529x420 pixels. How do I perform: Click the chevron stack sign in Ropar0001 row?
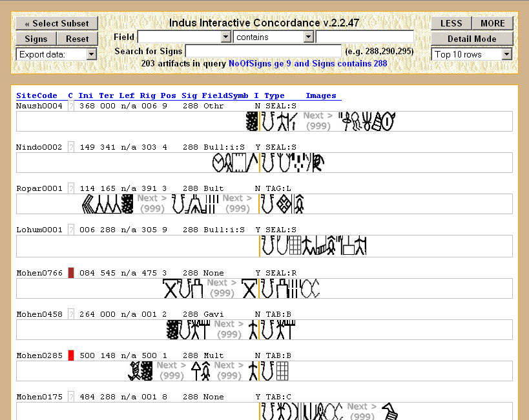coord(88,204)
